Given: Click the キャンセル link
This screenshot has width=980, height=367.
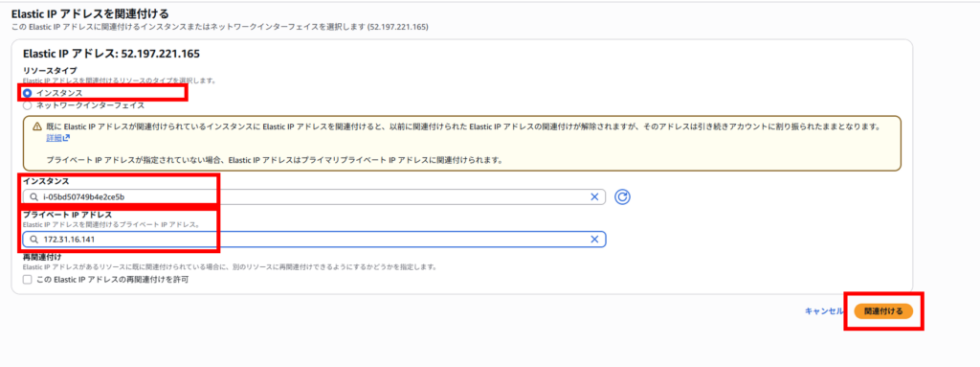Looking at the screenshot, I should [x=824, y=311].
